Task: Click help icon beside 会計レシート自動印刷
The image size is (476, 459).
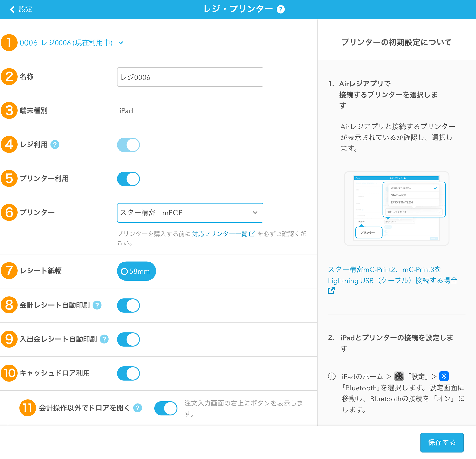Action: click(97, 305)
